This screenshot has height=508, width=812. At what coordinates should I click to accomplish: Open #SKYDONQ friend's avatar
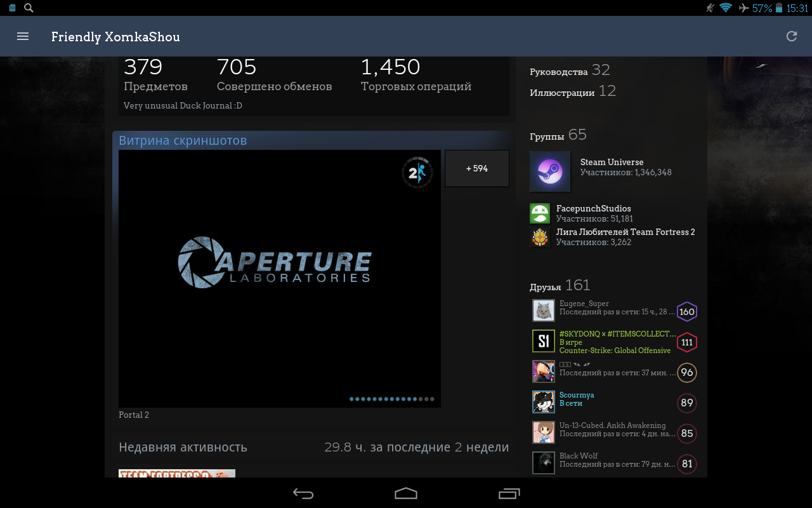coord(544,341)
